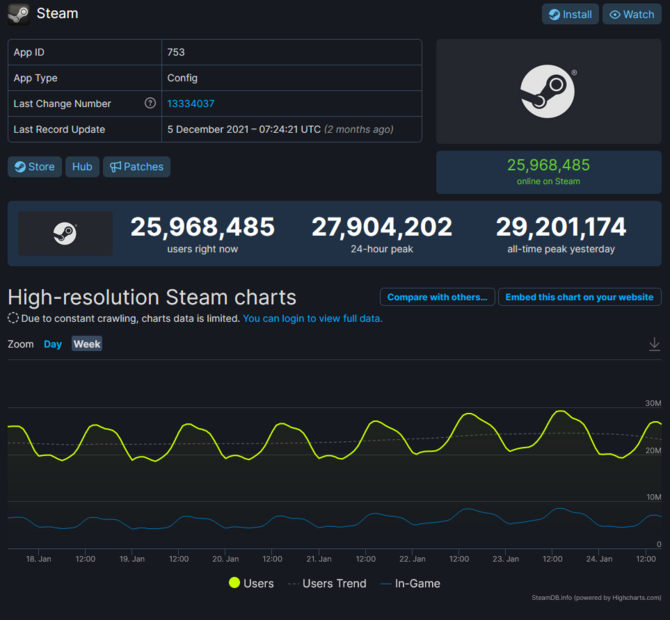Set chart zoom to Week

[87, 344]
